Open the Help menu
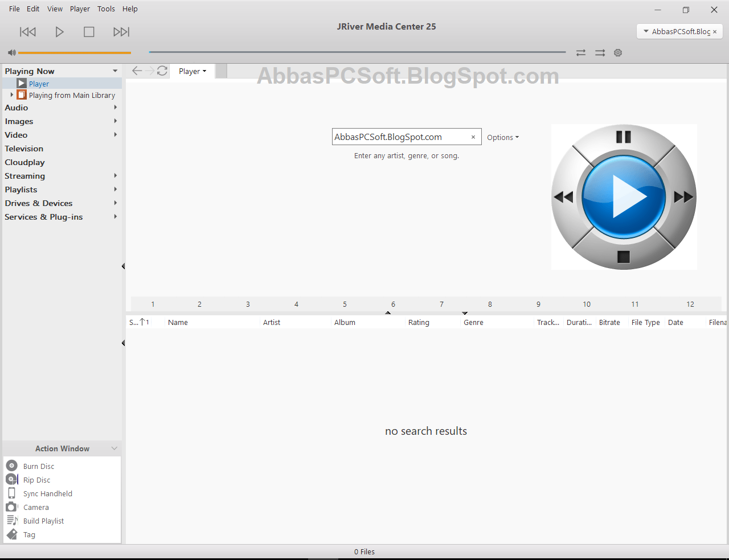The image size is (729, 560). pyautogui.click(x=130, y=9)
